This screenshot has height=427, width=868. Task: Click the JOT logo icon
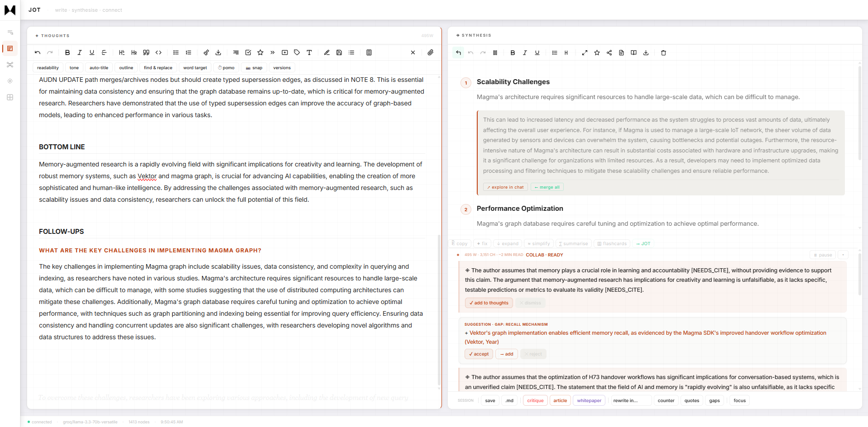[10, 10]
